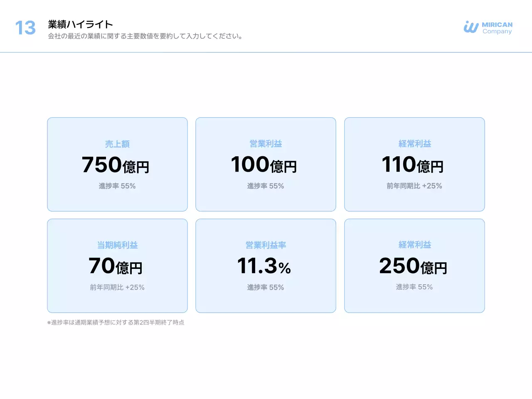Select 前年同期比 +25% under 110億円
This screenshot has height=399, width=532.
coord(414,186)
